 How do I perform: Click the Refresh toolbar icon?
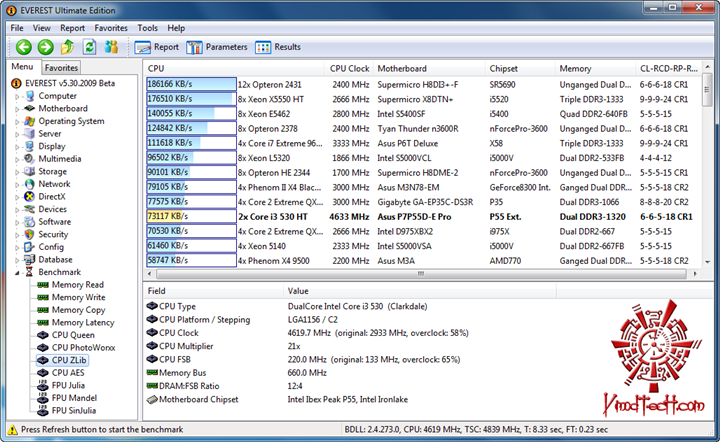[89, 47]
